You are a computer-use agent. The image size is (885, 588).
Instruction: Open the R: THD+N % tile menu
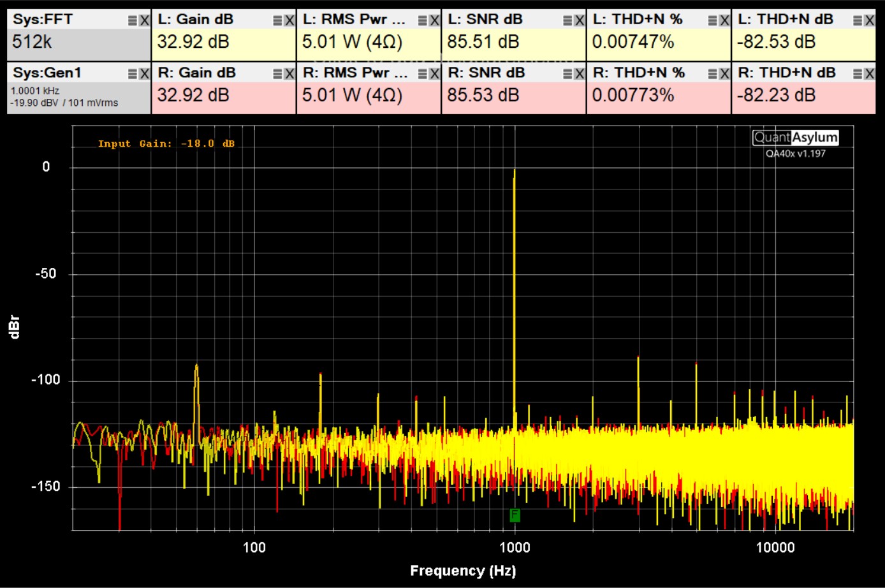click(x=713, y=74)
